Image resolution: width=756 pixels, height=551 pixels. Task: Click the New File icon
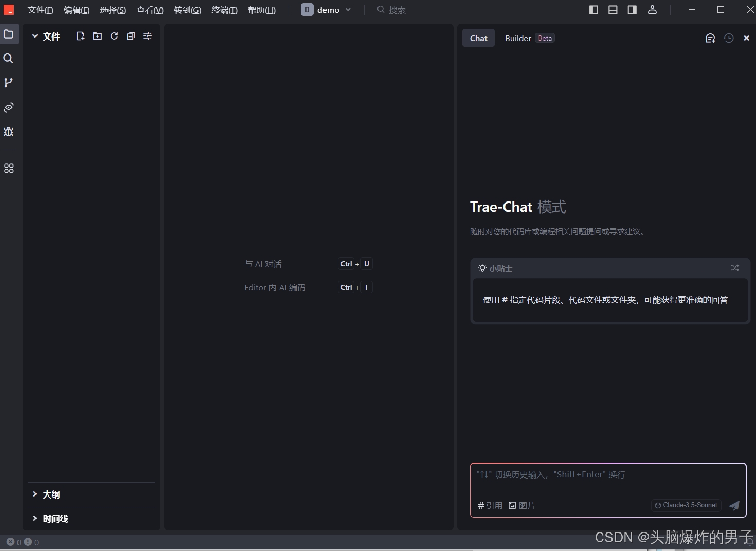click(81, 36)
